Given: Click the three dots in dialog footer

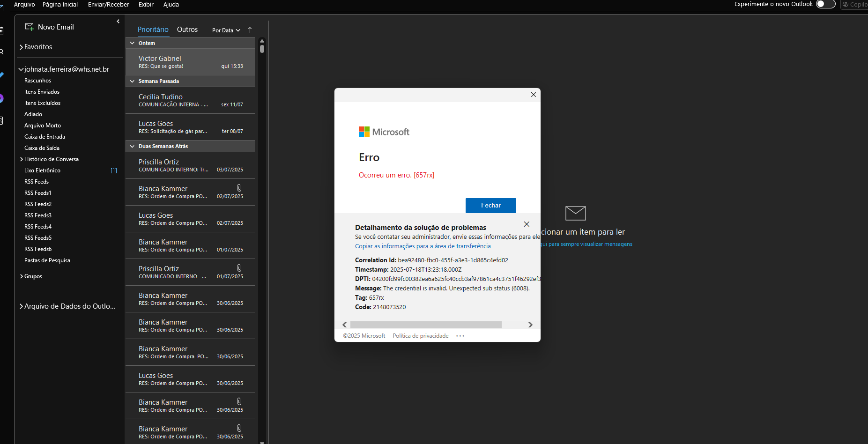Looking at the screenshot, I should coord(460,336).
